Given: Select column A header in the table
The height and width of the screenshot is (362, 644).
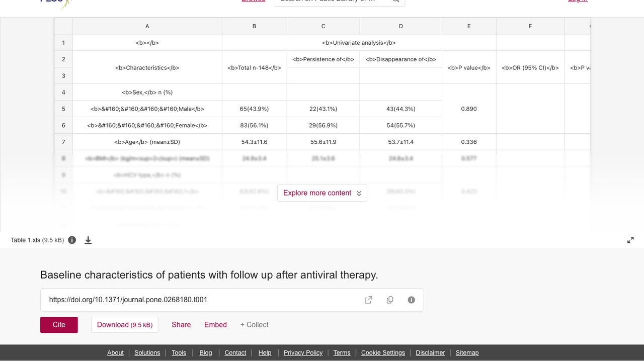Looking at the screenshot, I should click(147, 26).
